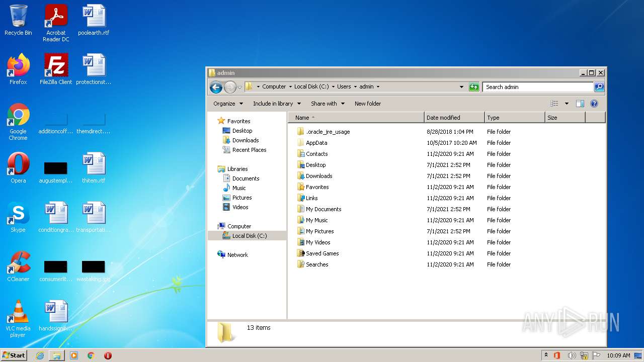Open Opera browser shortcut
The image size is (644, 362).
pos(18,168)
